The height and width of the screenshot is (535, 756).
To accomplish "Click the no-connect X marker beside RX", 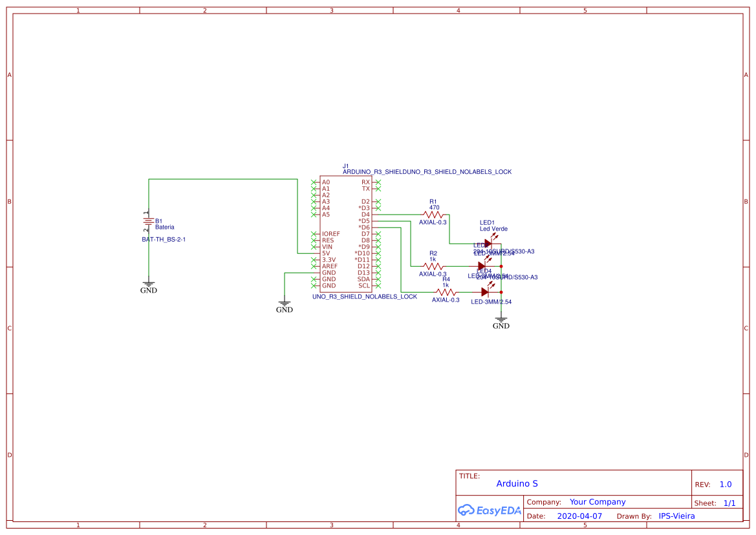I will point(378,182).
